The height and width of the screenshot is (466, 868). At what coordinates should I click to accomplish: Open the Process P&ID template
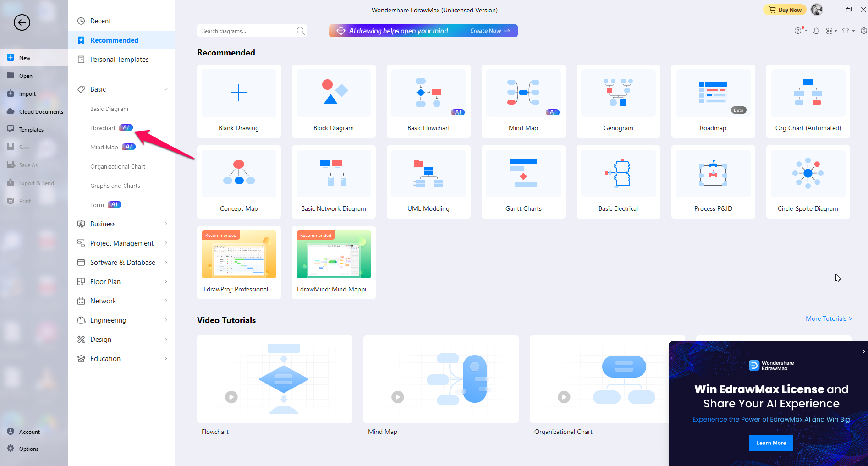point(713,182)
